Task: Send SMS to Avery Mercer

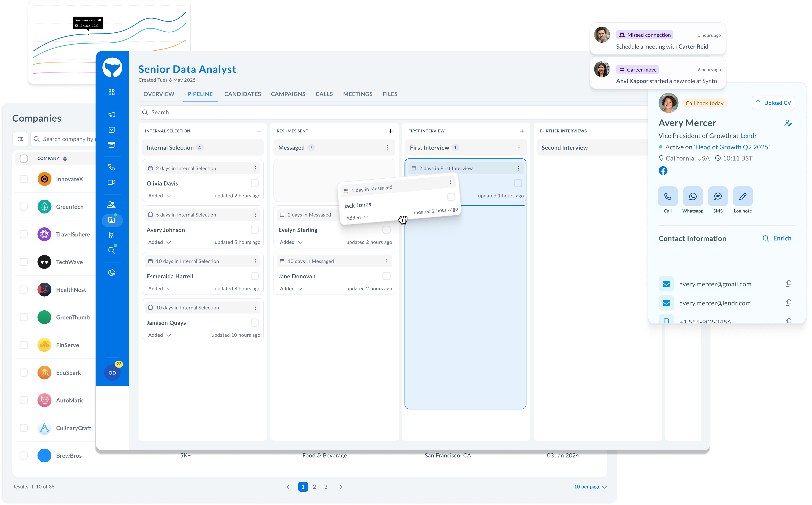Action: pos(718,196)
